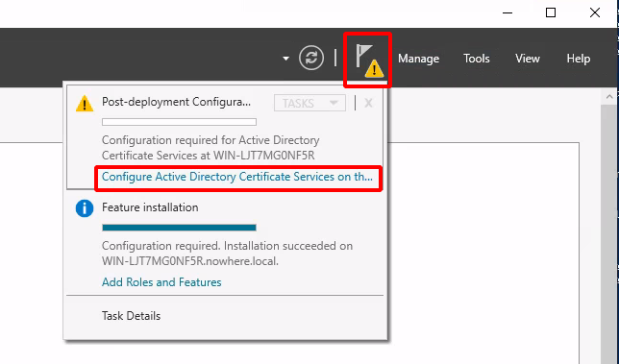Open the Manage menu
619x364 pixels.
(418, 59)
